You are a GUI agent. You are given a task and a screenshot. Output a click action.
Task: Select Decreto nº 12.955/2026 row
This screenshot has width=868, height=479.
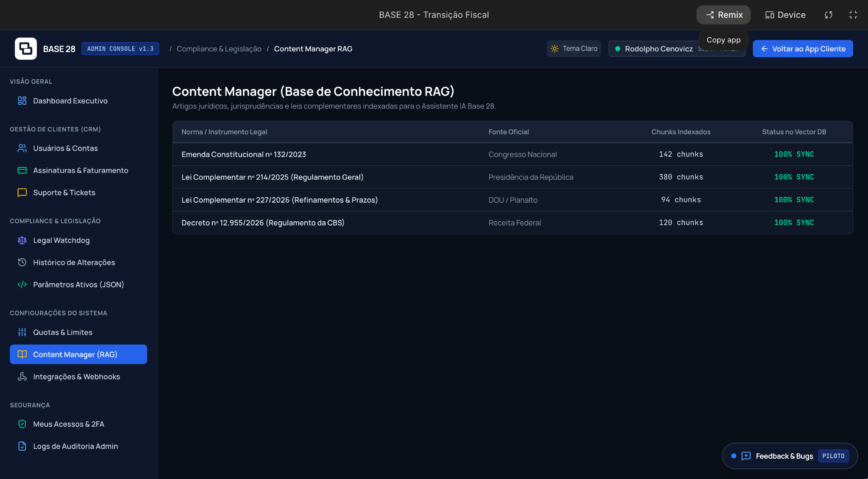tap(513, 223)
